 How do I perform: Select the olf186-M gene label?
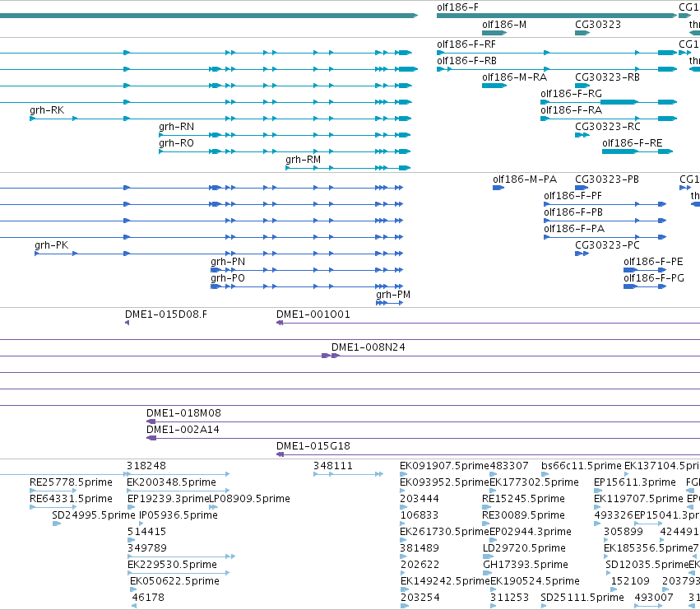[504, 25]
